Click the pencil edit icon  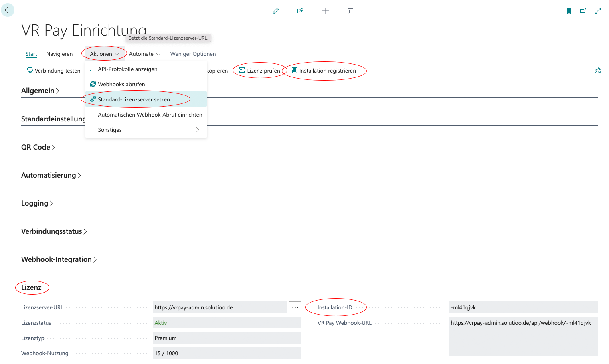coord(276,11)
